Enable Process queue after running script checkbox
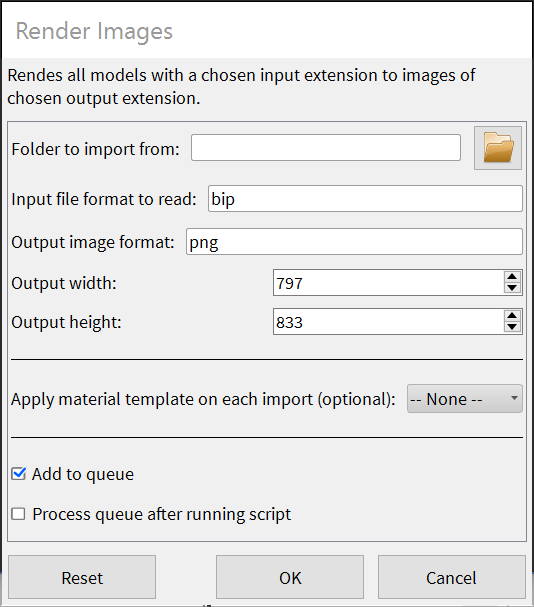This screenshot has height=607, width=534. tap(18, 514)
